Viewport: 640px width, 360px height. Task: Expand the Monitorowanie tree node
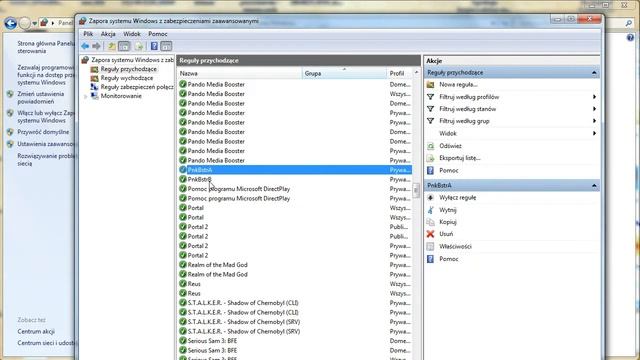[x=86, y=96]
